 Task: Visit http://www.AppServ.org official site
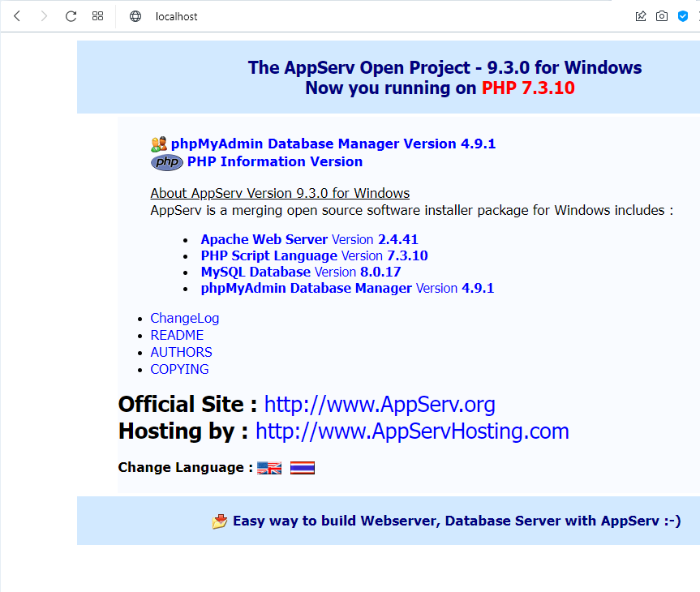[x=380, y=405]
